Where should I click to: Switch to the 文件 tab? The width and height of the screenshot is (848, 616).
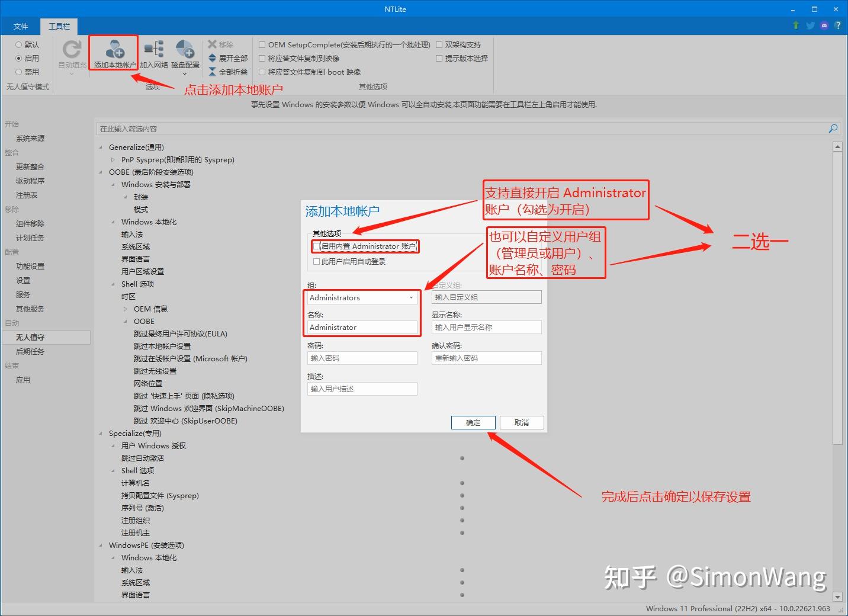(21, 26)
